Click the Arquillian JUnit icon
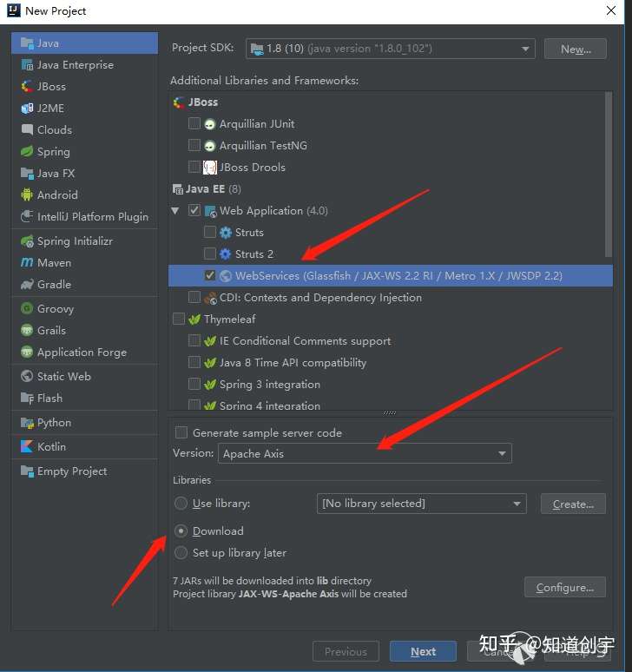The width and height of the screenshot is (632, 672). click(x=209, y=124)
